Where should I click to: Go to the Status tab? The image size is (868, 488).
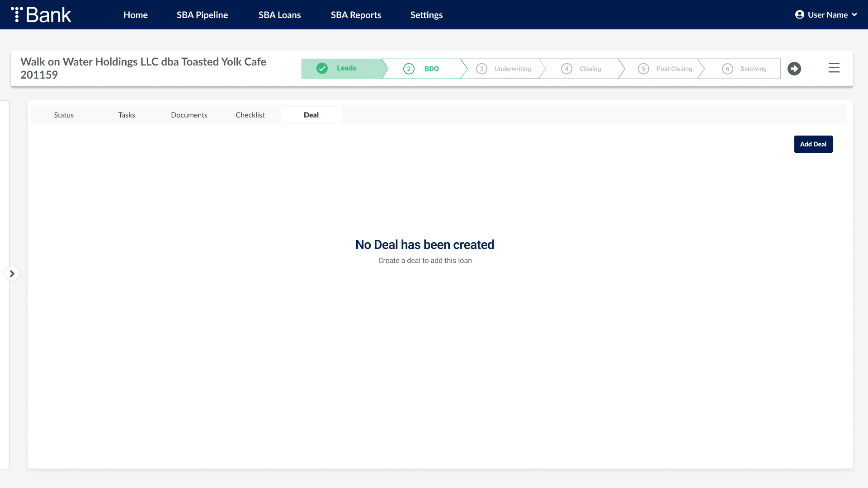[64, 115]
